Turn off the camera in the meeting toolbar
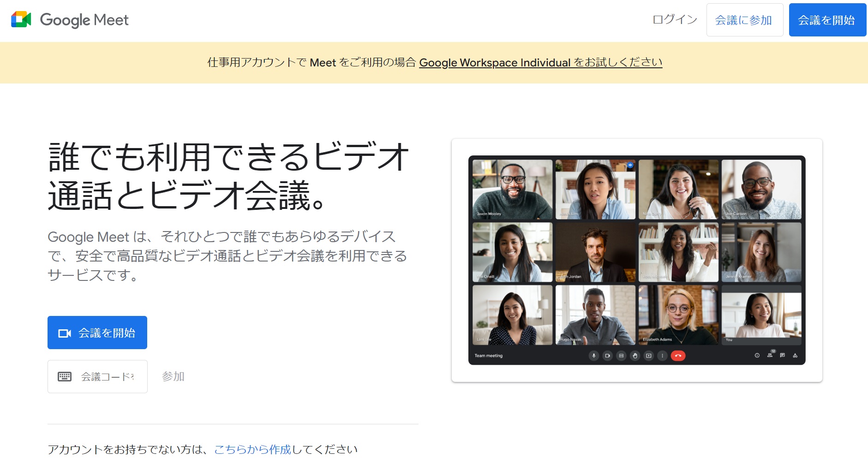Screen dimensions: 868x458 point(607,356)
